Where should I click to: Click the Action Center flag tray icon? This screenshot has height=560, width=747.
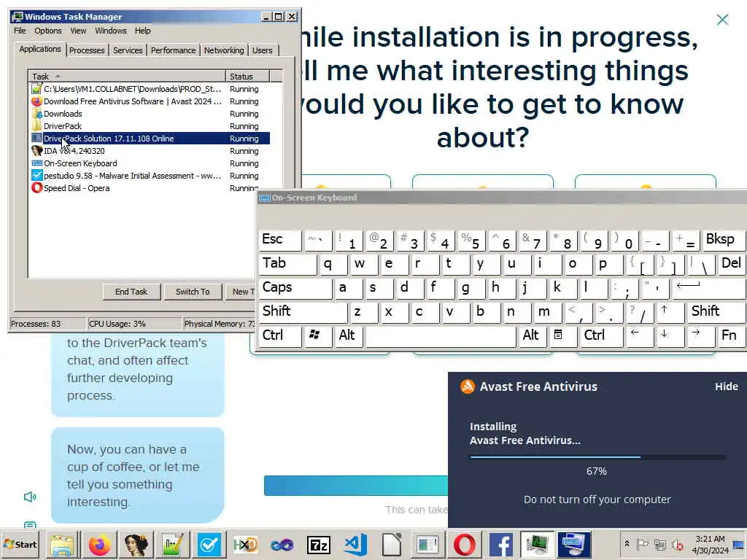(x=642, y=544)
